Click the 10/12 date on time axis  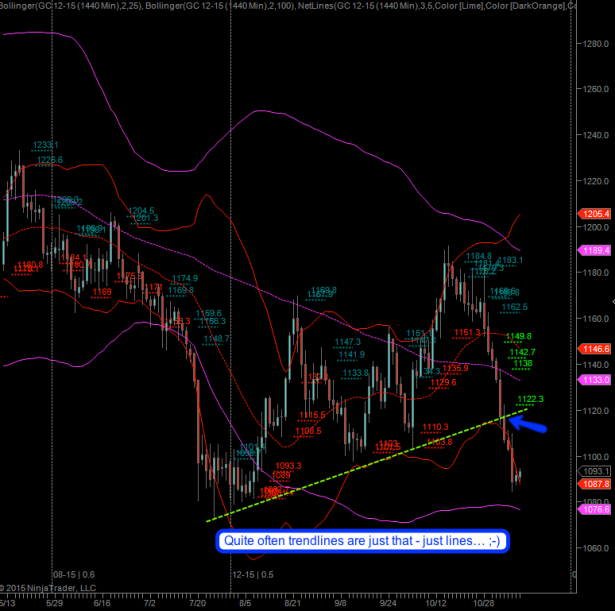[x=435, y=603]
